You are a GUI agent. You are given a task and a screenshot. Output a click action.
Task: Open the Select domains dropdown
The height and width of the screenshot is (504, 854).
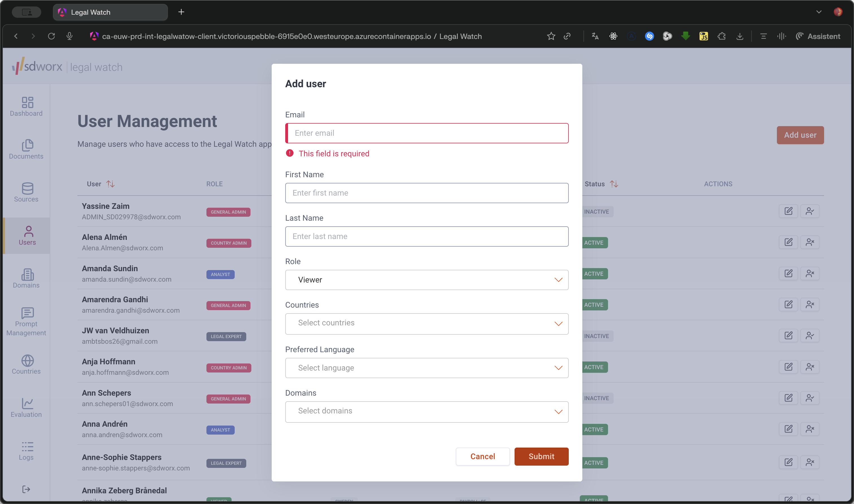pyautogui.click(x=427, y=412)
